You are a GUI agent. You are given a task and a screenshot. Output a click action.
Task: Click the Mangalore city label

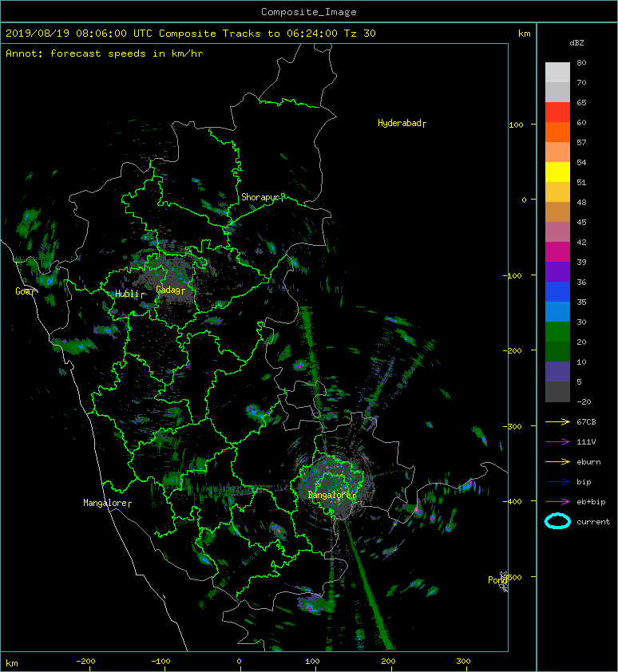[107, 503]
